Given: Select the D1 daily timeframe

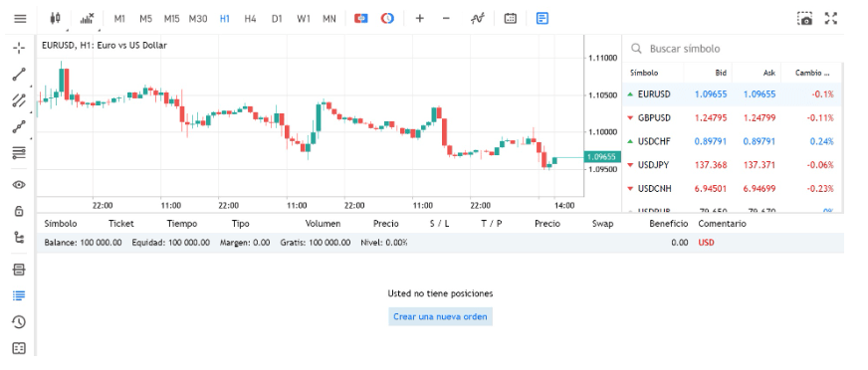Looking at the screenshot, I should 277,19.
